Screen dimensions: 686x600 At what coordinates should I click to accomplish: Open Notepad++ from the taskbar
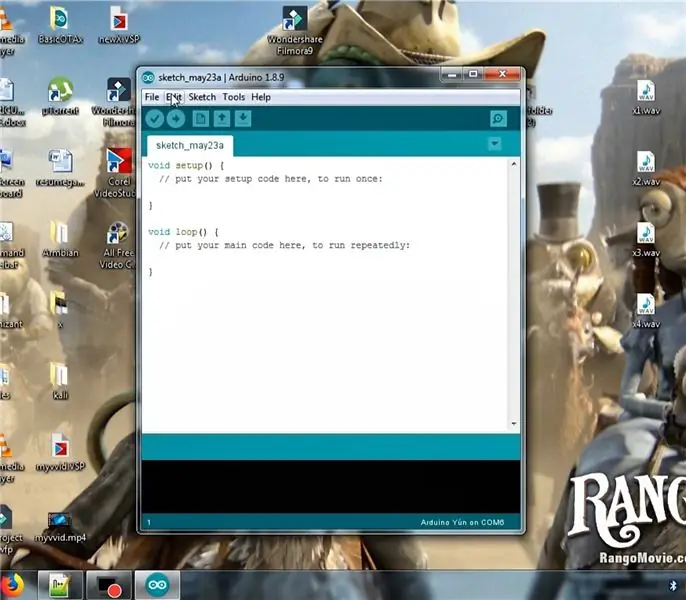tap(60, 585)
